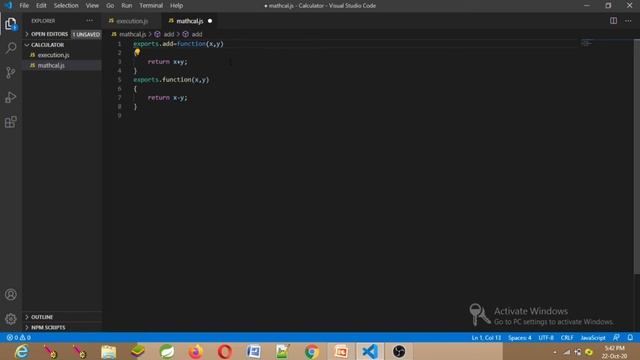The width and height of the screenshot is (640, 360).
Task: Click the system clock in tray
Action: (x=614, y=352)
